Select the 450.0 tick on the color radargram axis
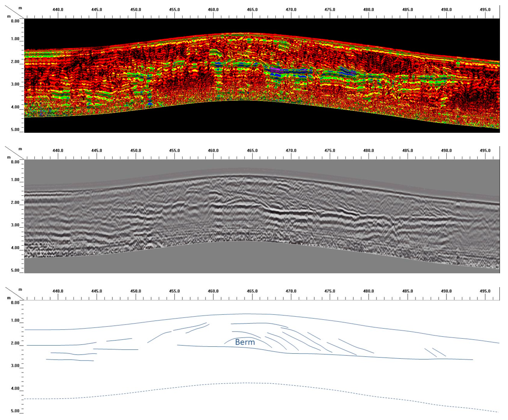 (x=136, y=10)
